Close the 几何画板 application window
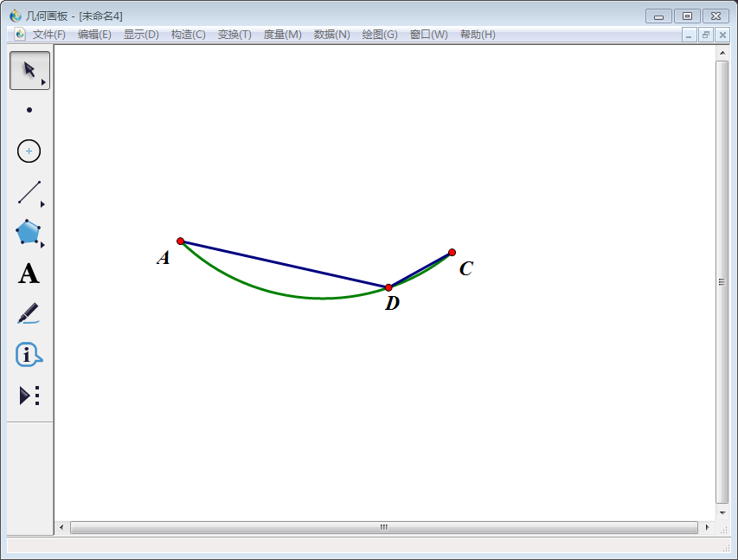 [716, 16]
